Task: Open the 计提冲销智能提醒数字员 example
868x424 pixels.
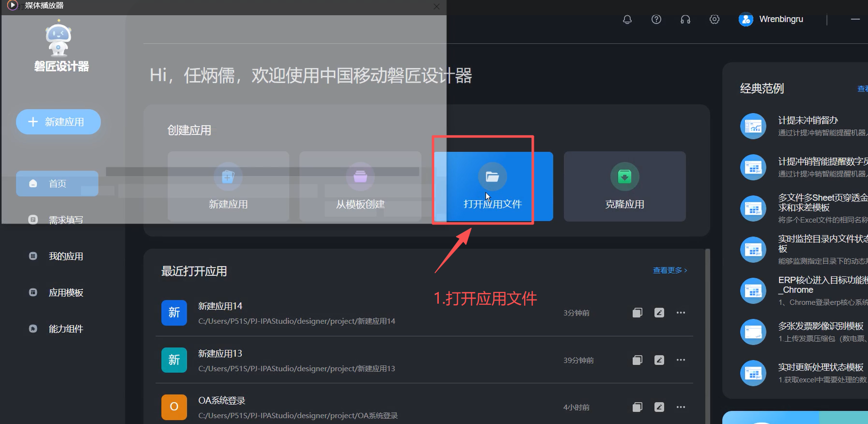Action: click(823, 161)
